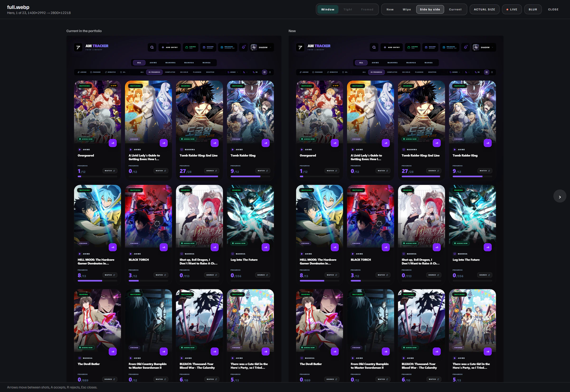Toggle the Airing filter in the Current panel
The height and width of the screenshot is (392, 570).
click(82, 72)
